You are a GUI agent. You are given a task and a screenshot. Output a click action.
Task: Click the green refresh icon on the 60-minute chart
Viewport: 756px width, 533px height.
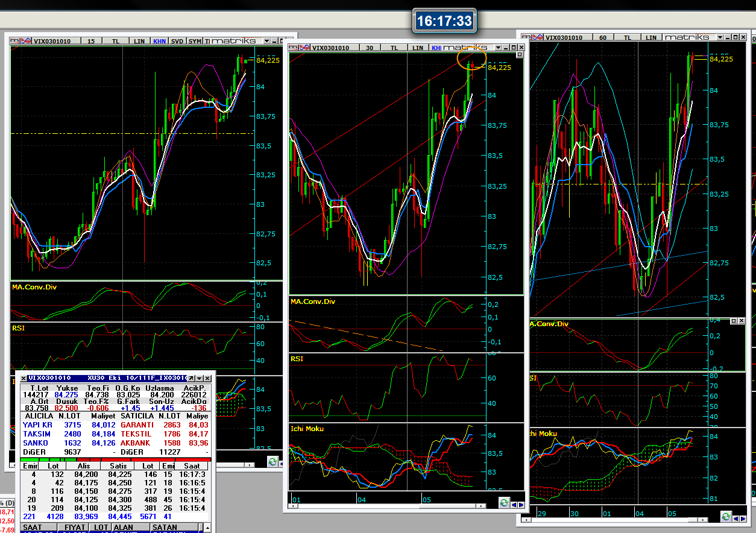coord(726,517)
